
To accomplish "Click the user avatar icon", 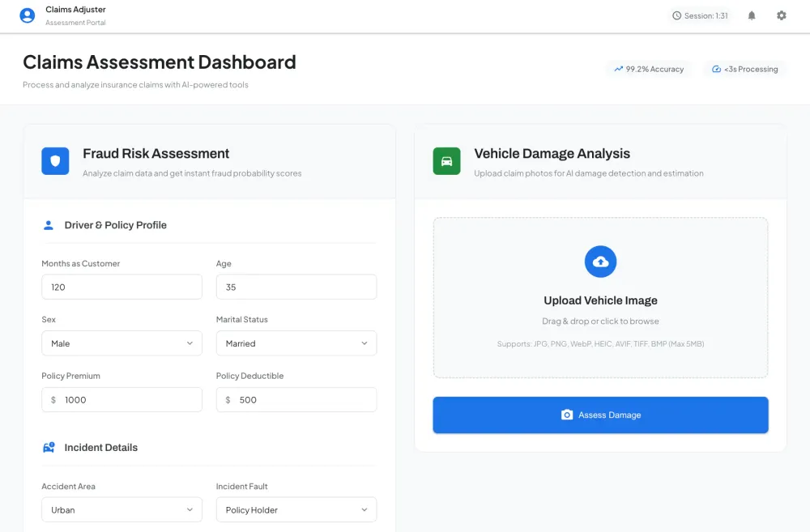I will point(28,15).
